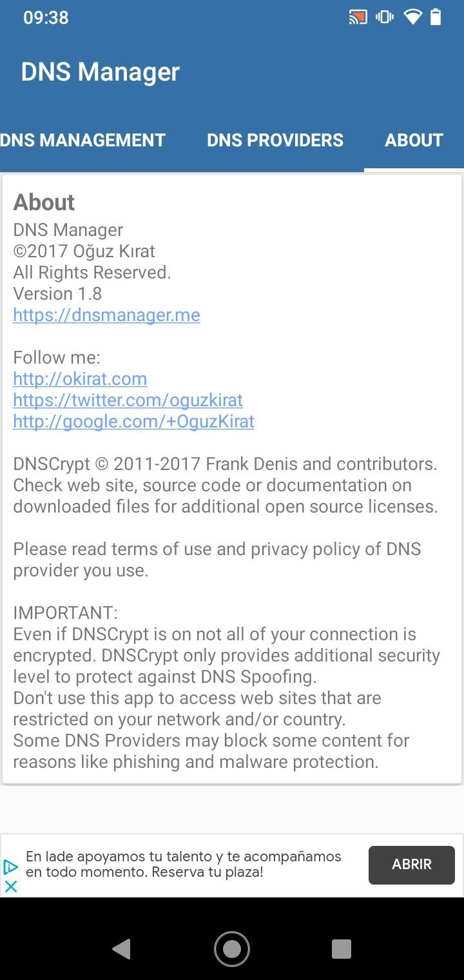Screen dimensions: 464x980
Task: Tap the ad banner text
Action: pyautogui.click(x=184, y=865)
